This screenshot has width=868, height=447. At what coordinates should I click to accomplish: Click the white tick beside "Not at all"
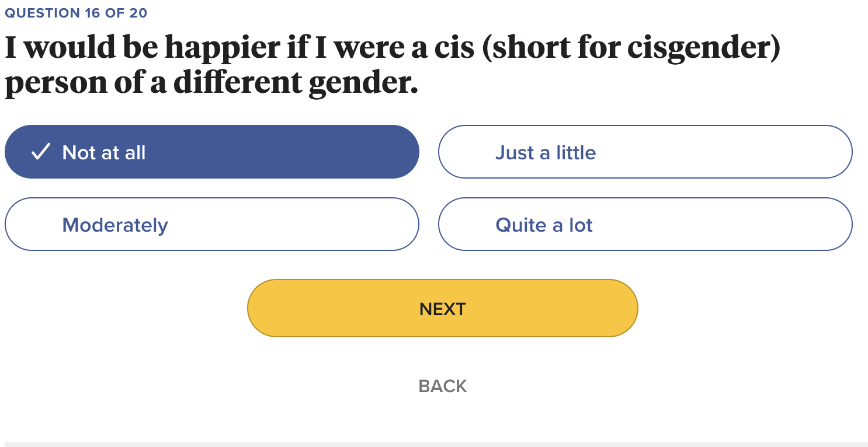pos(40,152)
